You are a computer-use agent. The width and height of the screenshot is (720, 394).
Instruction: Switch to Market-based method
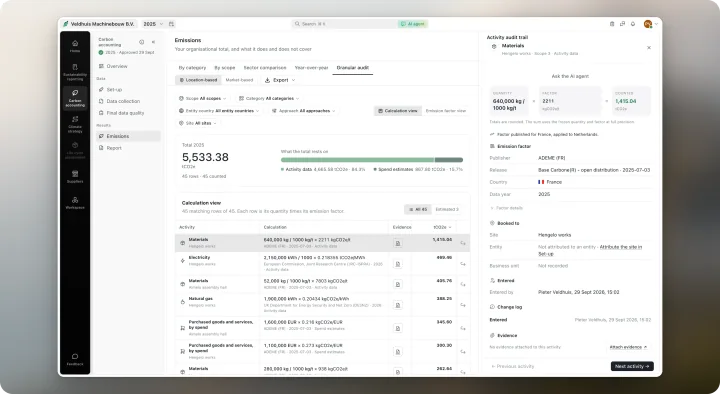pos(239,80)
